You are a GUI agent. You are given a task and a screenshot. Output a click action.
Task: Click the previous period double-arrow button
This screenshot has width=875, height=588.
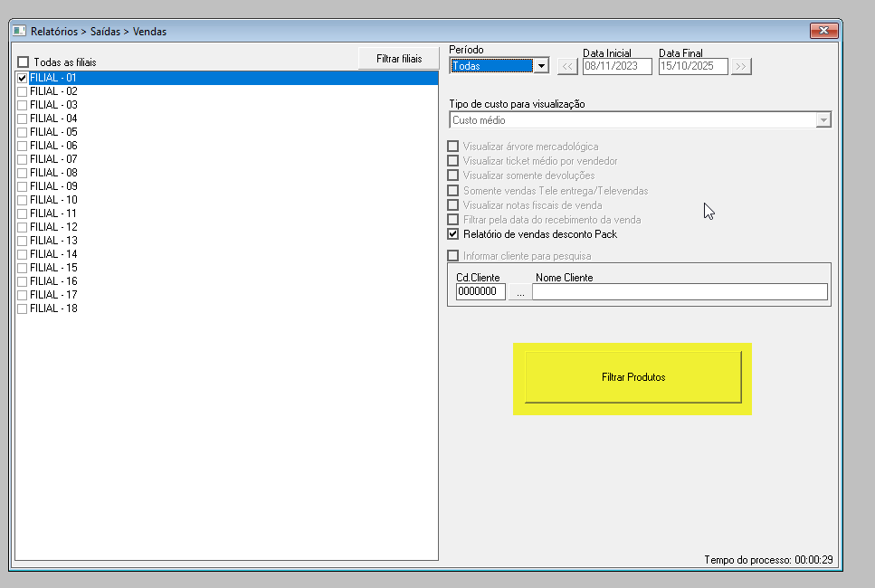(567, 66)
